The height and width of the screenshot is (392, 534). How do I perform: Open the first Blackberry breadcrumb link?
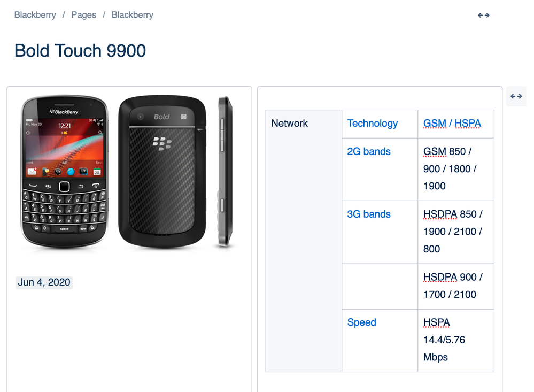[35, 15]
